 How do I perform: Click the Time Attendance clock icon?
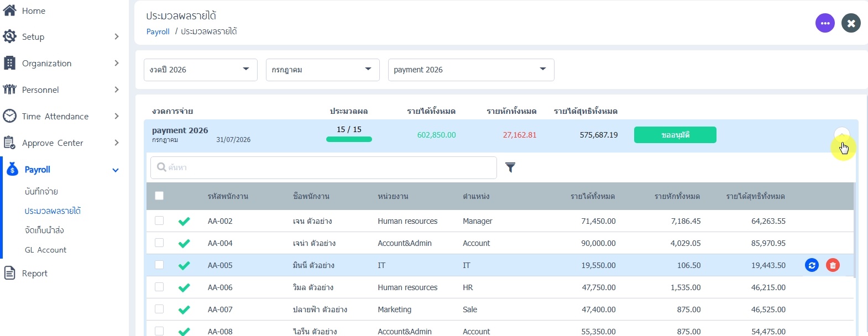point(9,116)
